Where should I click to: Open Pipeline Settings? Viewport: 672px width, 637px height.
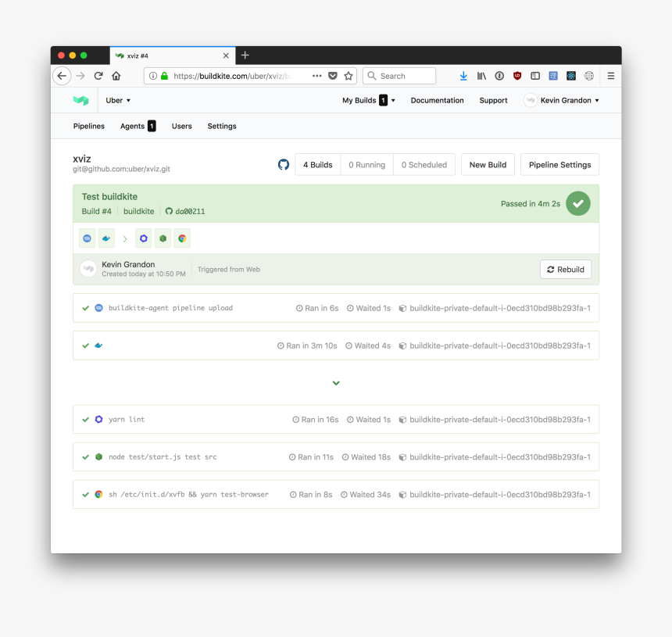click(x=559, y=165)
